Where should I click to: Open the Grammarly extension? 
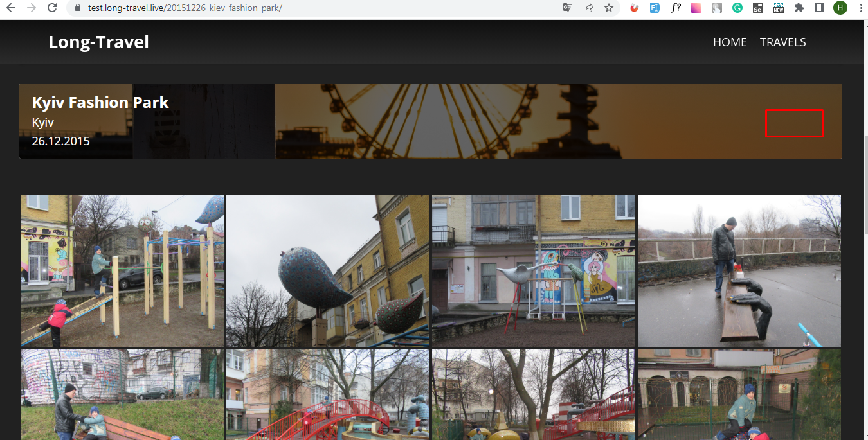(x=737, y=8)
